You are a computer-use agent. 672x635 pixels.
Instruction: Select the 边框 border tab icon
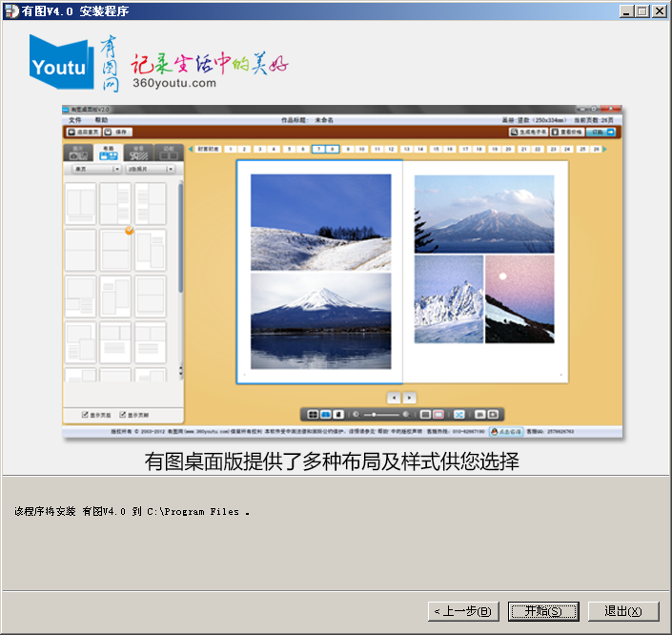pos(168,153)
